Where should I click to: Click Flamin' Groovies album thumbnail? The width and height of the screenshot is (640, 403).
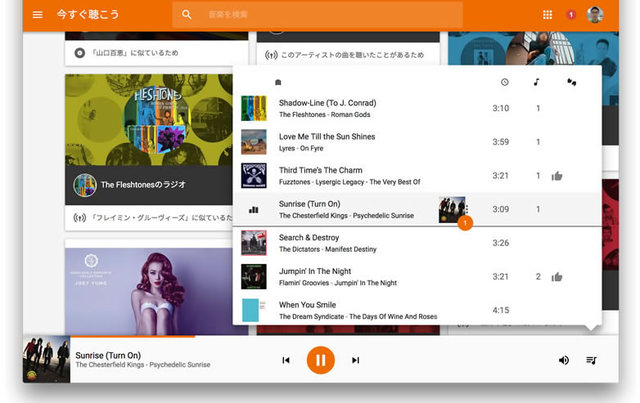pyautogui.click(x=253, y=276)
